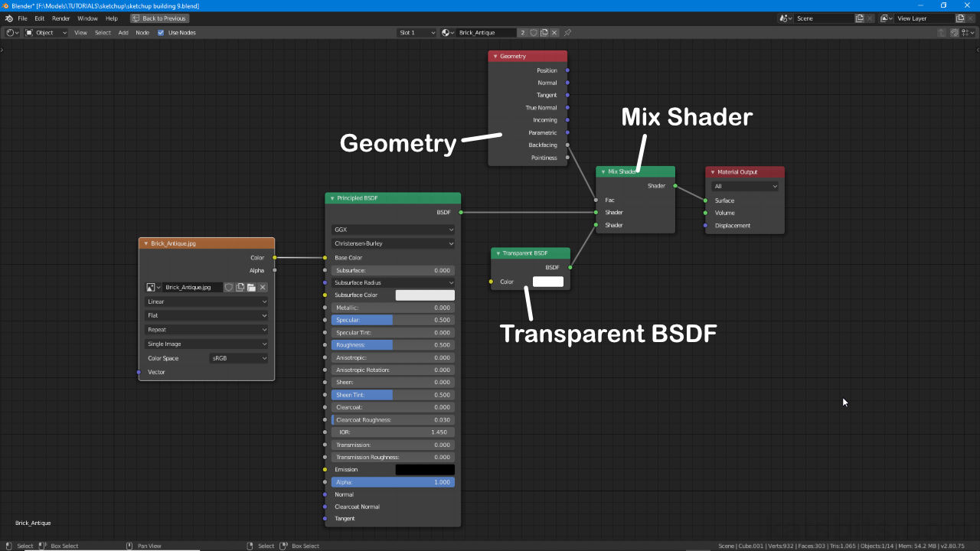Open the image file browser in the Brick_Antique.jpg node
This screenshot has height=551, width=980.
[251, 287]
